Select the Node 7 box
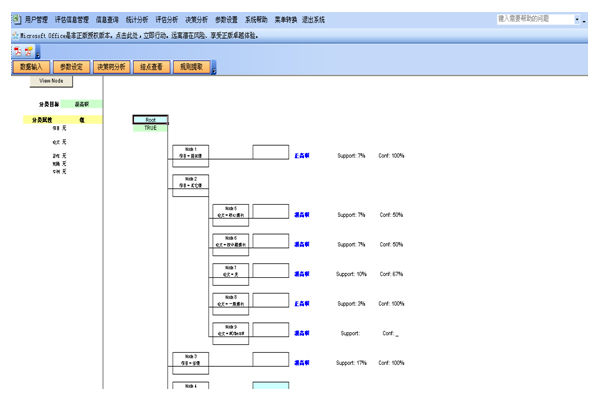The image size is (593, 394). [x=231, y=274]
